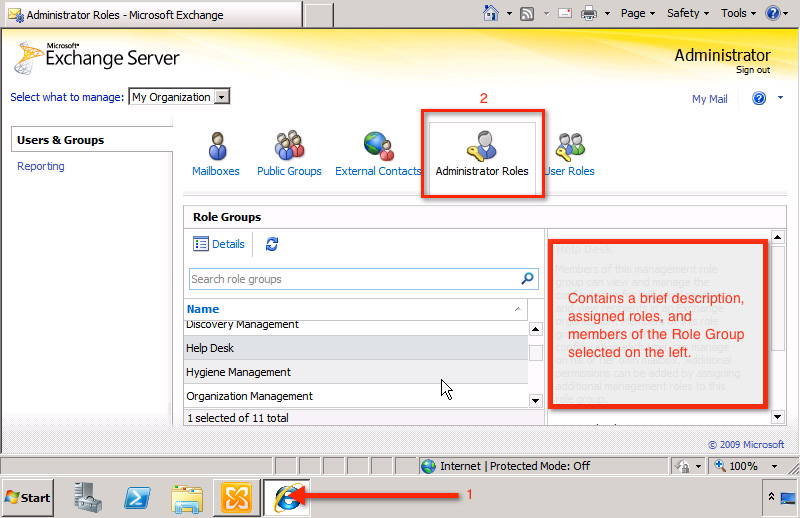Click the Exchange Server logo
The width and height of the screenshot is (800, 518).
click(x=96, y=57)
